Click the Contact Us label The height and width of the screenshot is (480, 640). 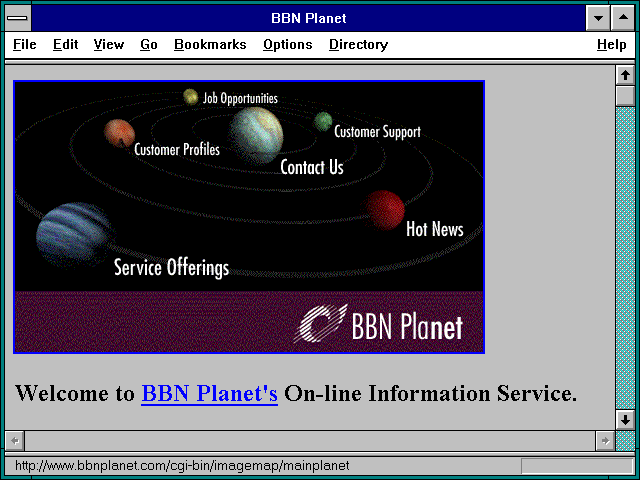pos(312,167)
